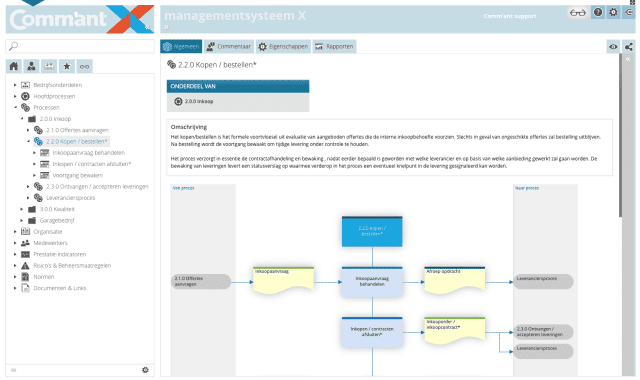The height and width of the screenshot is (380, 640).
Task: Click the 2.2.0 Kopen / bestellen* diagram box
Action: [x=372, y=231]
